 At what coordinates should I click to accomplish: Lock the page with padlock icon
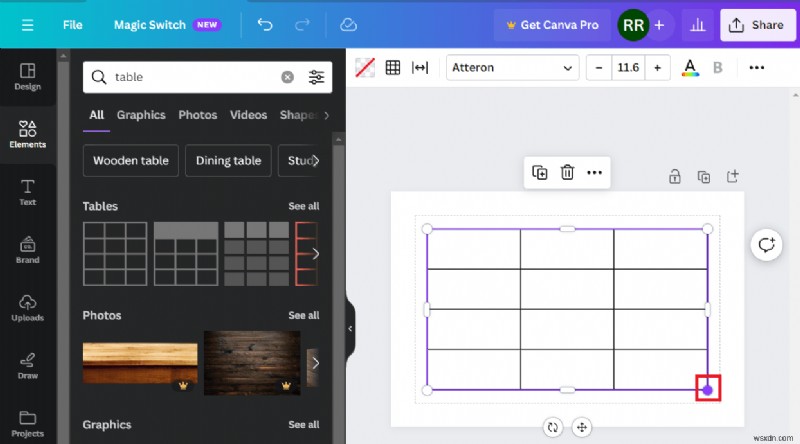[x=674, y=177]
